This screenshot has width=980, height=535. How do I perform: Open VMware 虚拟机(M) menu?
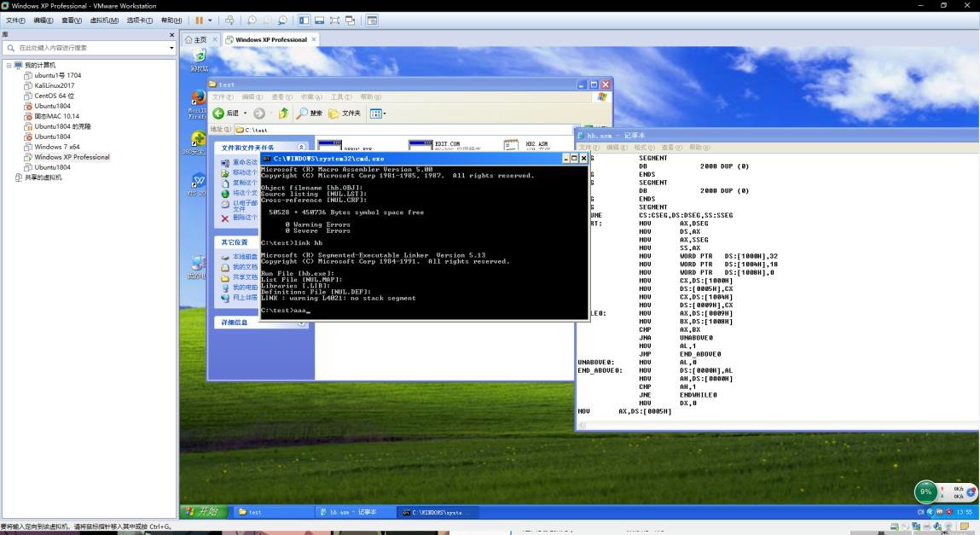[x=104, y=20]
